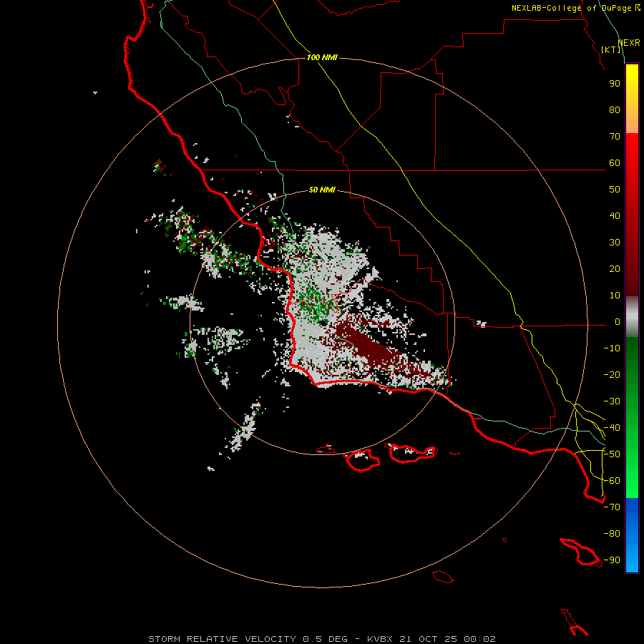Click the '-60' label on the velocity legend
644x644 pixels.
pos(612,481)
